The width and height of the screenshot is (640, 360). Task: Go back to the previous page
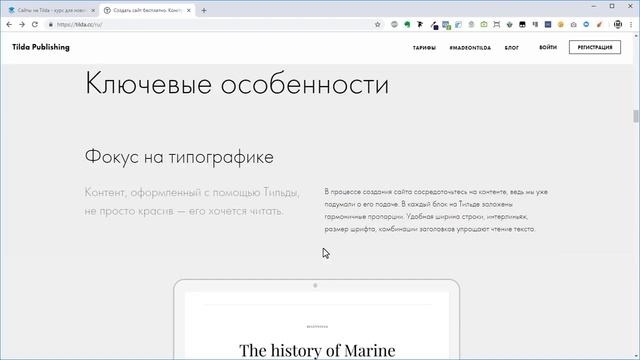tap(9, 24)
